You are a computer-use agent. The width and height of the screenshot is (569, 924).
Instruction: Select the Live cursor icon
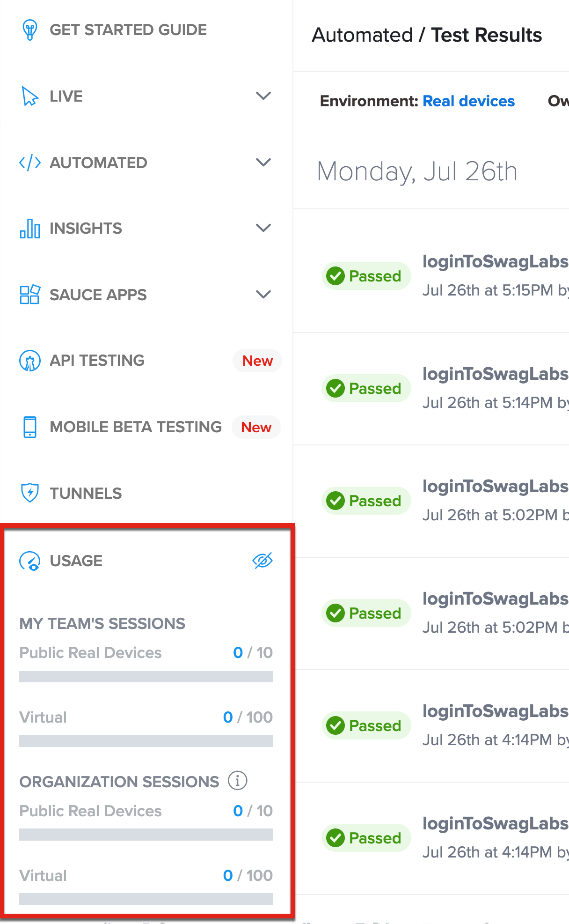(x=29, y=96)
